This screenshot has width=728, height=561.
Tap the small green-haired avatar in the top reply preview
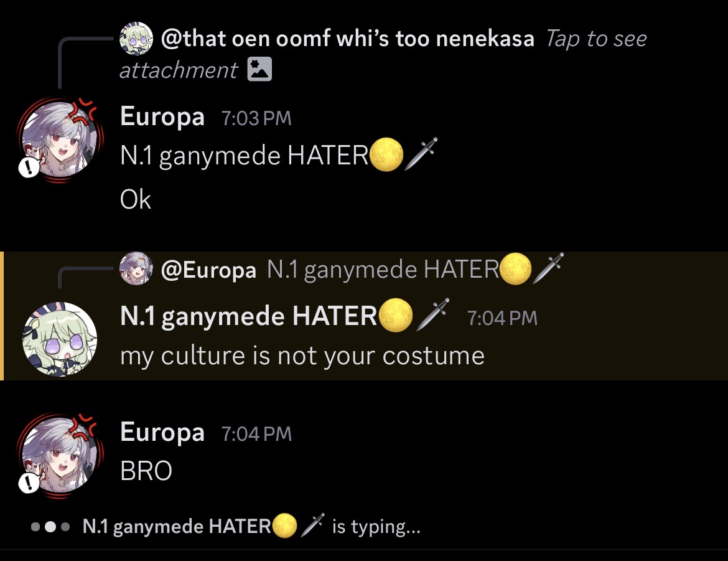click(136, 39)
